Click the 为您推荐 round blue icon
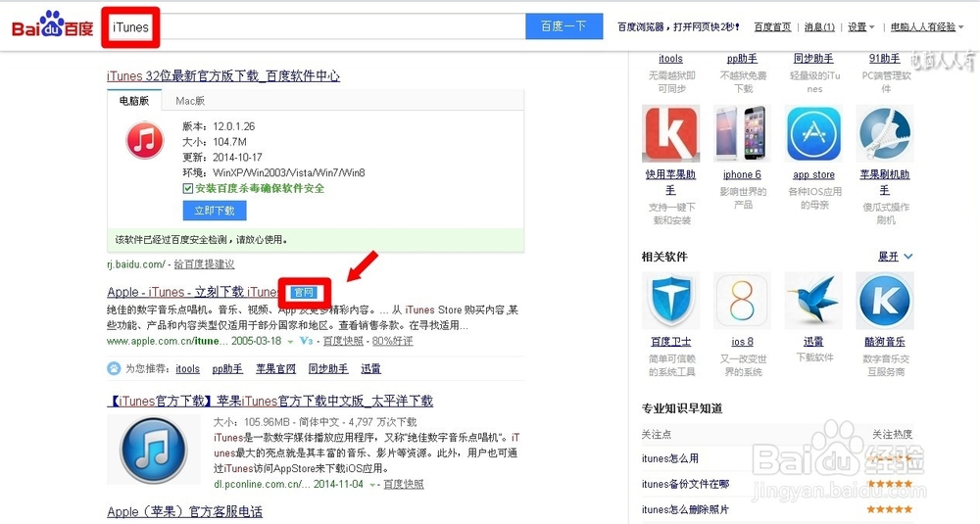Image resolution: width=980 pixels, height=524 pixels. tap(114, 368)
